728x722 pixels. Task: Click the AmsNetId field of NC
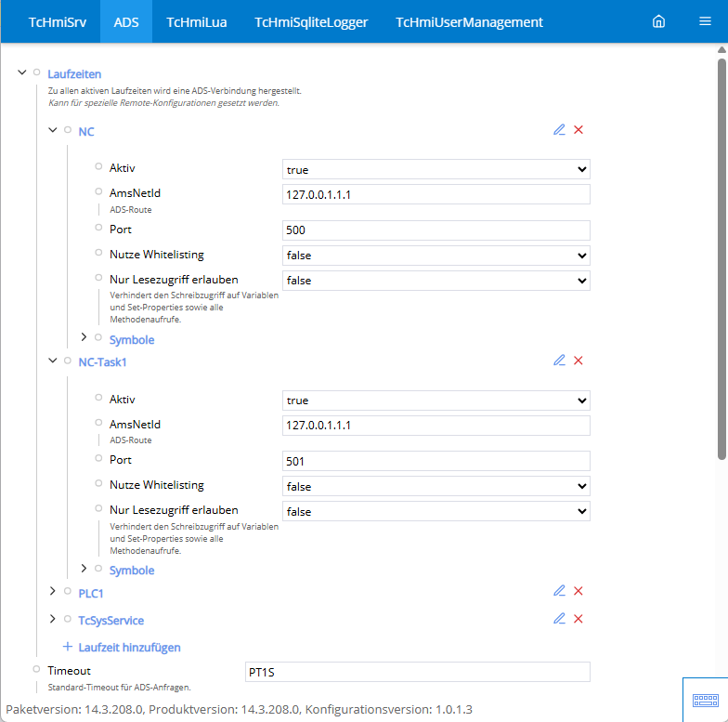pos(436,194)
